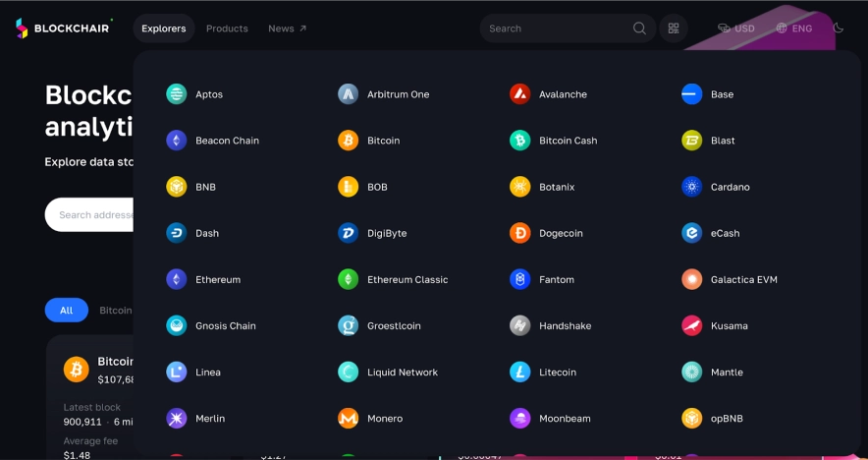Select the All filter tab
The image size is (868, 460).
[x=66, y=311]
